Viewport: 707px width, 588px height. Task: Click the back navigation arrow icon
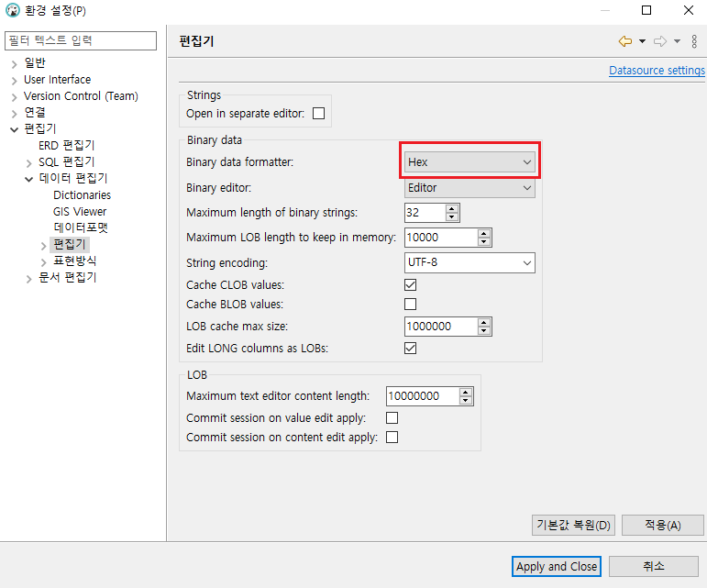point(625,41)
